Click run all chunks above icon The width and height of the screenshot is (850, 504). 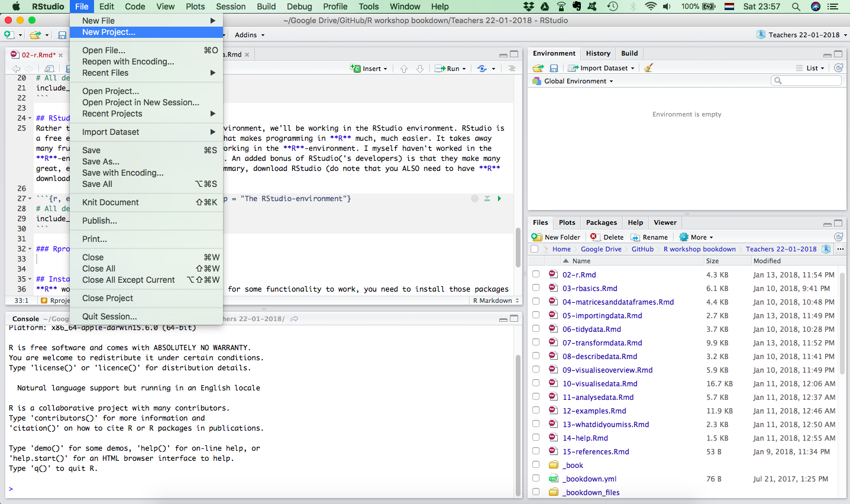tap(487, 199)
